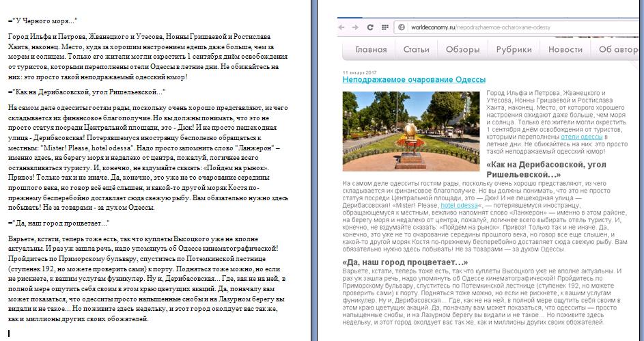644x341 pixels.
Task: Click document line ="У Черного моря..."
Action: pyautogui.click(x=43, y=21)
